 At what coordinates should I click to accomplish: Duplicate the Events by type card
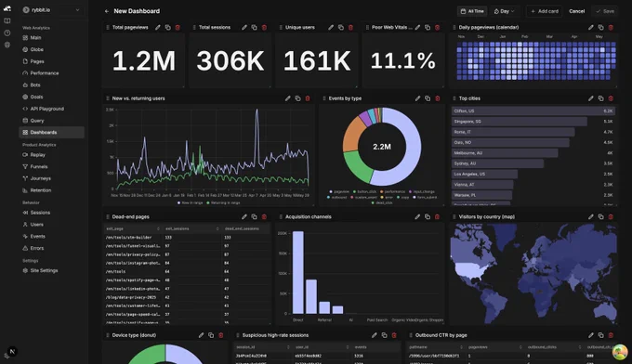click(x=428, y=98)
